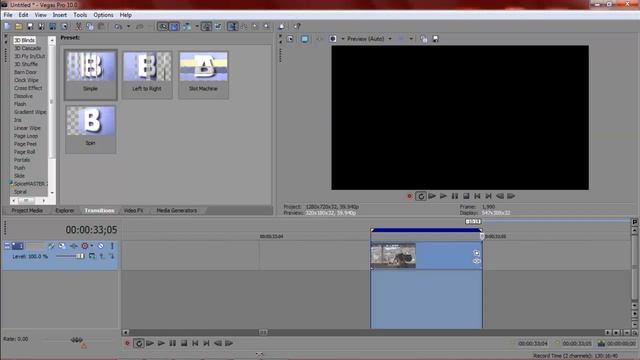Viewport: 640px width, 360px height.
Task: Choose the Simple preset thumbnail
Action: click(91, 75)
